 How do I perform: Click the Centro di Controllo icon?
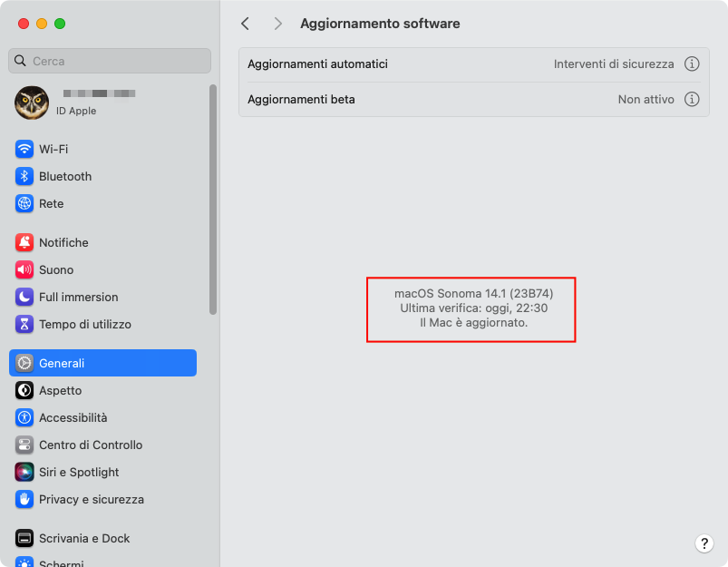24,445
